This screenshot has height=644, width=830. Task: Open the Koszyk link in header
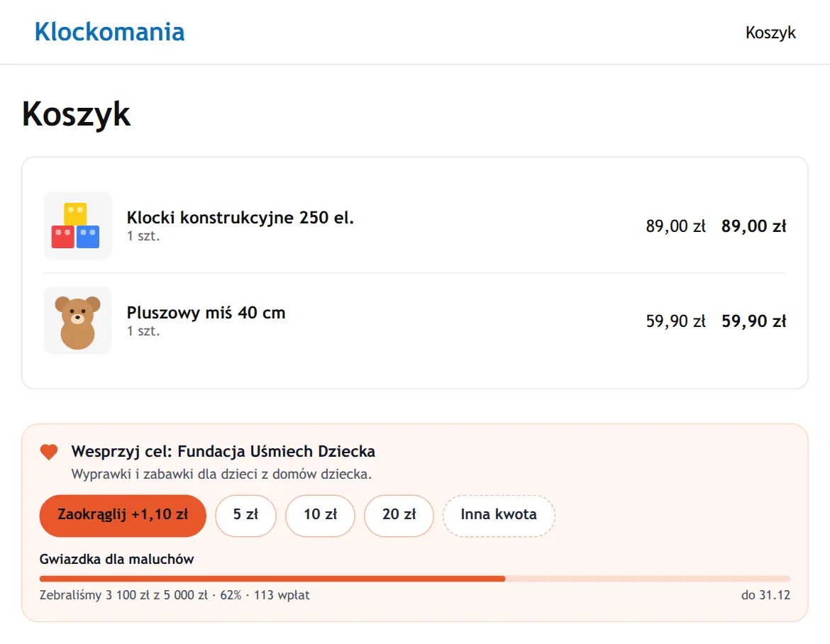point(770,33)
